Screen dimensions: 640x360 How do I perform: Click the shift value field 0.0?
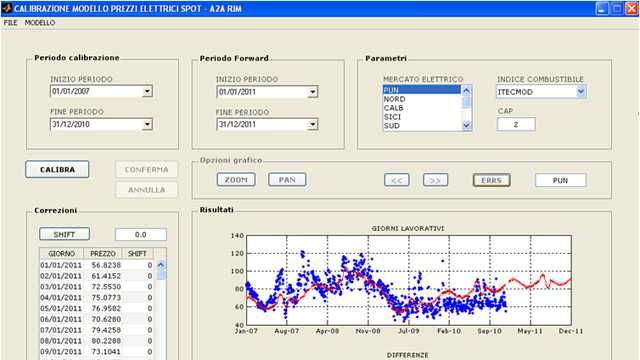(x=141, y=235)
